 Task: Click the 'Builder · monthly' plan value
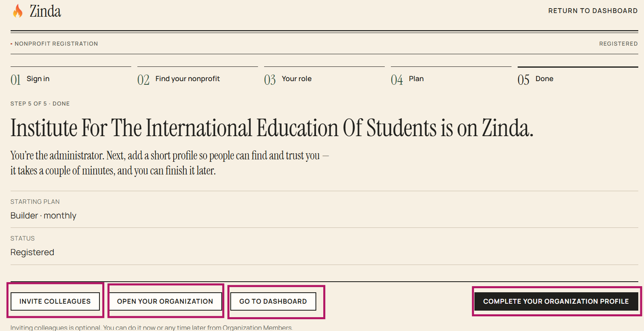click(x=43, y=216)
